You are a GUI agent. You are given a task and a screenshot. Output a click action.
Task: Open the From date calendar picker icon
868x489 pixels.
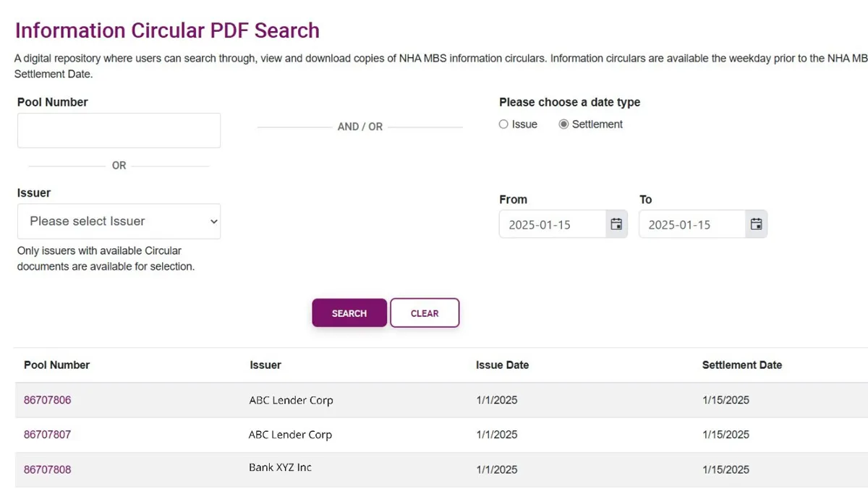[x=616, y=224]
